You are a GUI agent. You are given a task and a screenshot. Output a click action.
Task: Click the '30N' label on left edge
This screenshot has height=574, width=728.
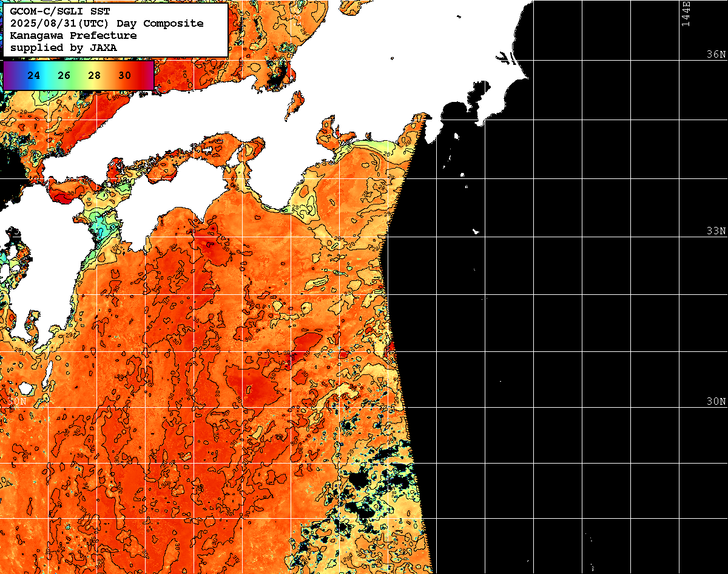tap(17, 402)
